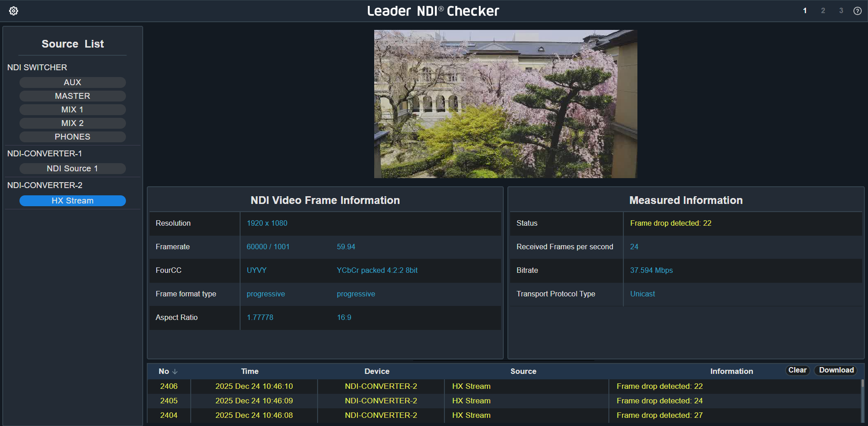This screenshot has width=868, height=426.
Task: Select log entry number 2406
Action: [169, 386]
